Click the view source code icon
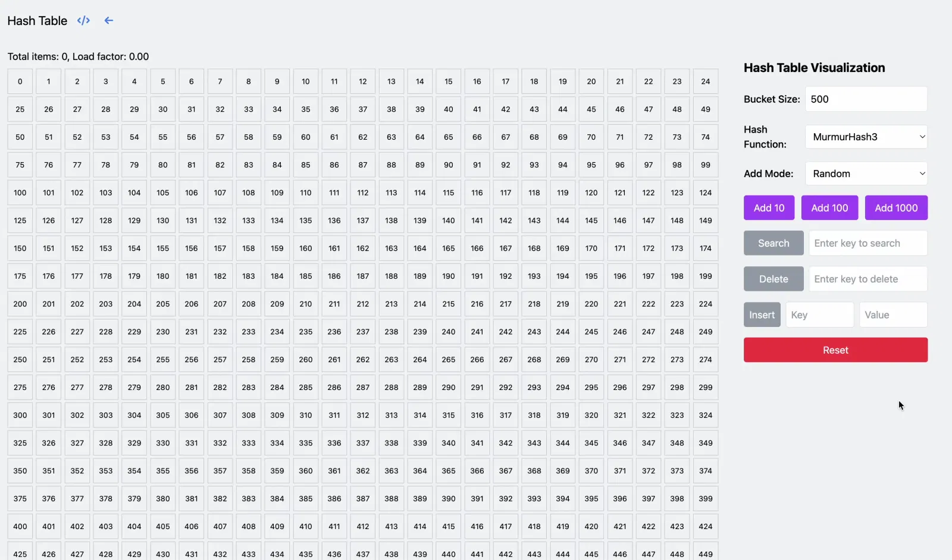952x560 pixels. 83,21
